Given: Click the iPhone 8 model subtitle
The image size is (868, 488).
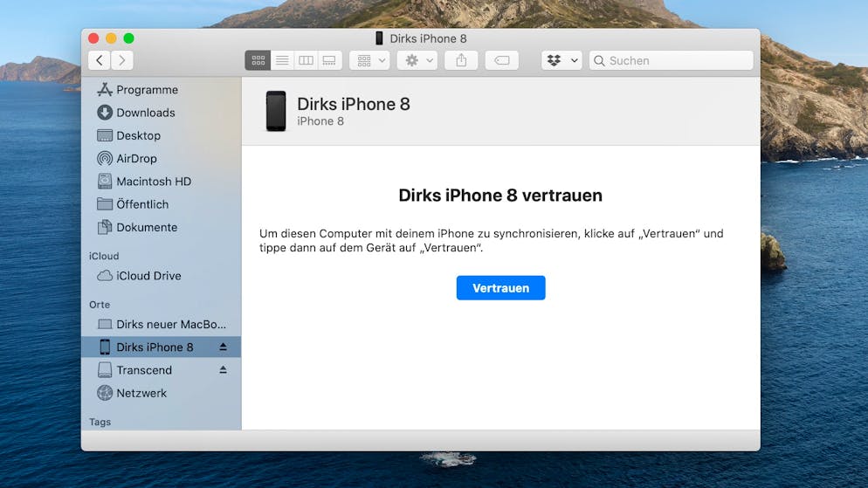Looking at the screenshot, I should click(320, 121).
